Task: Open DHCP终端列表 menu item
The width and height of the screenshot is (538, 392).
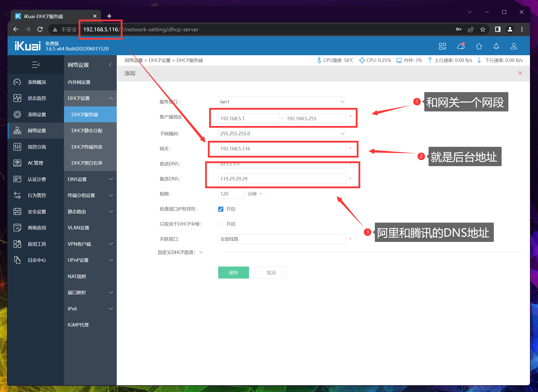Action: (x=87, y=147)
